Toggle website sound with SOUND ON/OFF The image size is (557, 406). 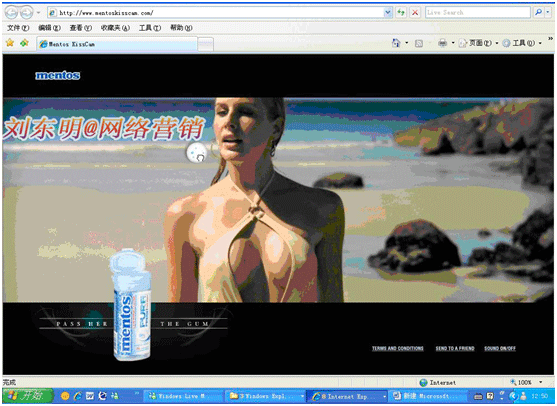point(500,348)
